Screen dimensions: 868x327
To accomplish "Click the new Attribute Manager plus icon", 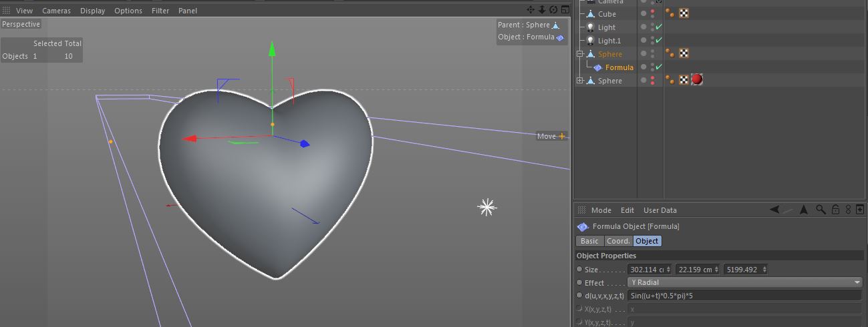I will [x=861, y=210].
